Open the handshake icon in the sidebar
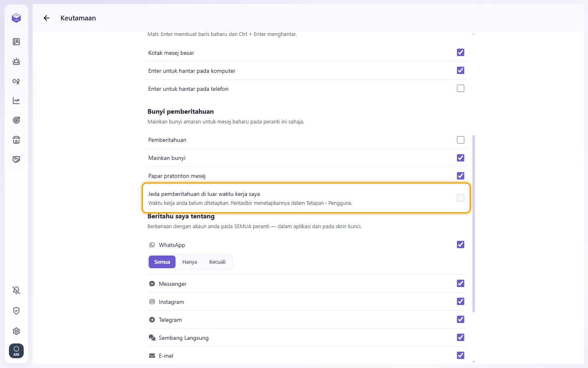588x368 pixels. [x=16, y=159]
